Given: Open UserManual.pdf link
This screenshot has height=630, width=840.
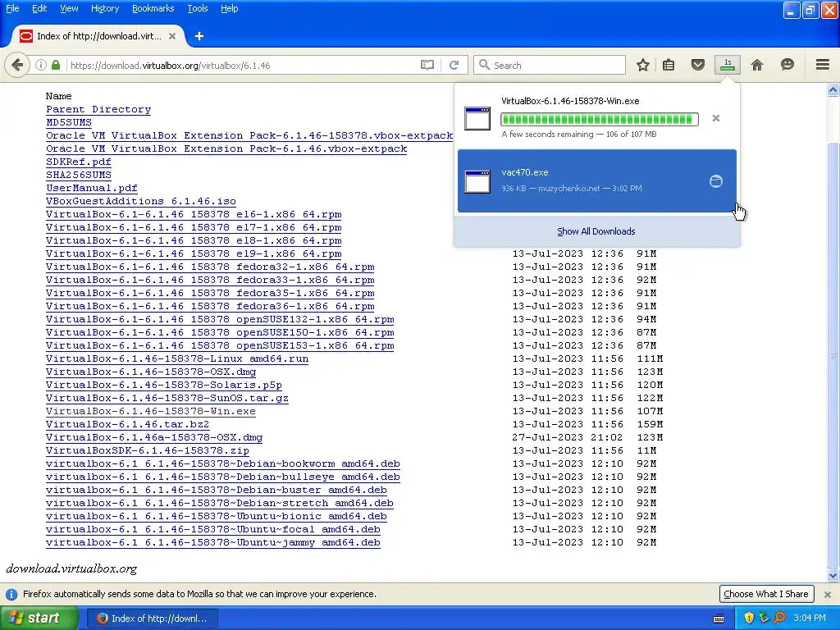Looking at the screenshot, I should click(92, 188).
